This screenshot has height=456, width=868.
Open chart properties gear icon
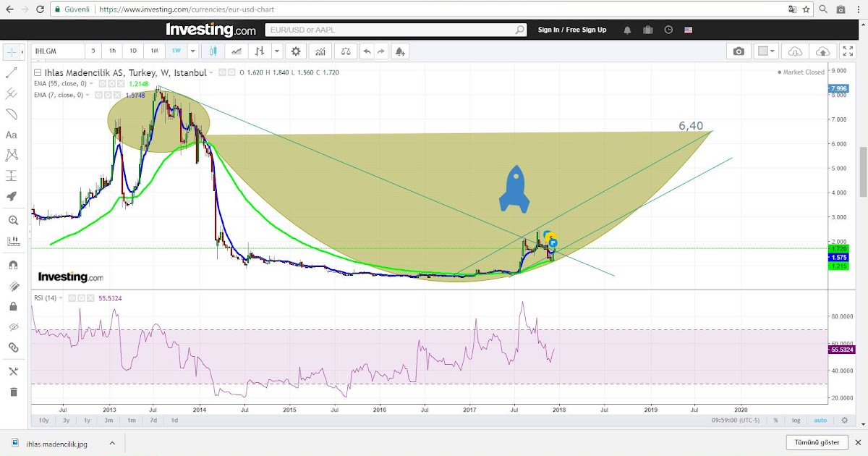point(295,51)
